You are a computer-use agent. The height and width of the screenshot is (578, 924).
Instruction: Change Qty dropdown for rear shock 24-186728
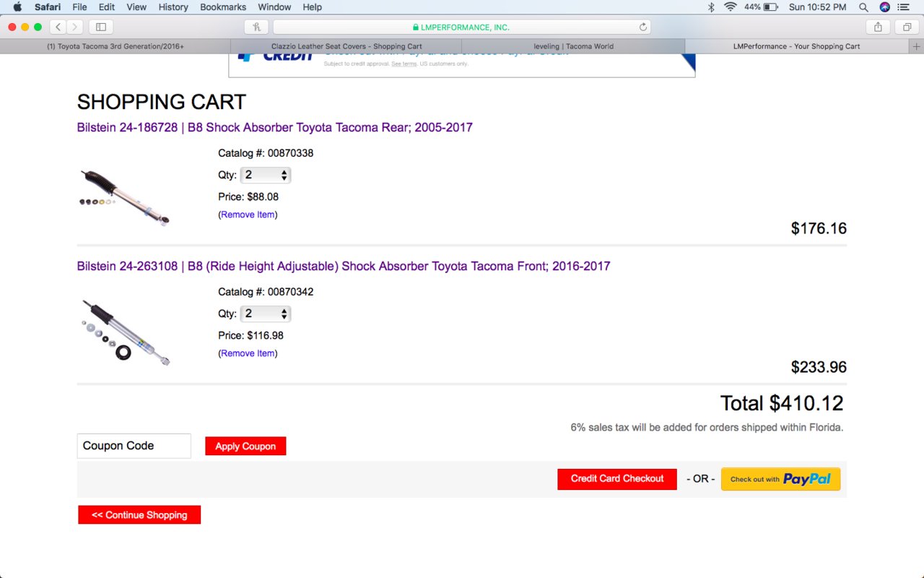(x=266, y=175)
